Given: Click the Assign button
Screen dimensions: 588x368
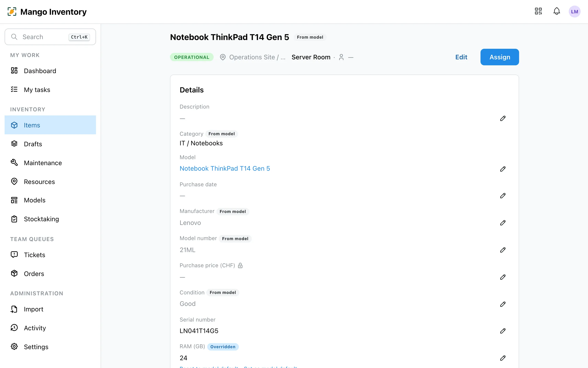Looking at the screenshot, I should pos(500,57).
